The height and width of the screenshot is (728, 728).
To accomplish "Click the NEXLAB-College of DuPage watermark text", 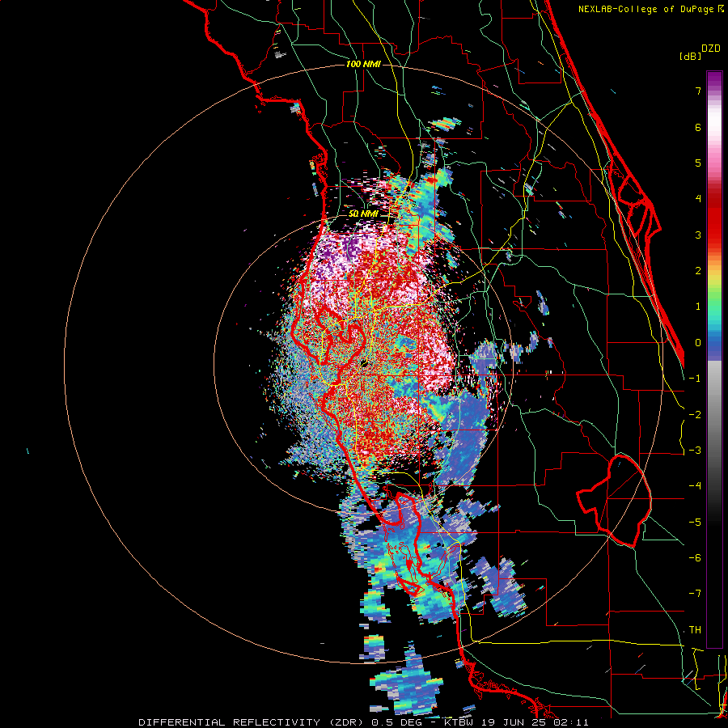I will pyautogui.click(x=650, y=9).
